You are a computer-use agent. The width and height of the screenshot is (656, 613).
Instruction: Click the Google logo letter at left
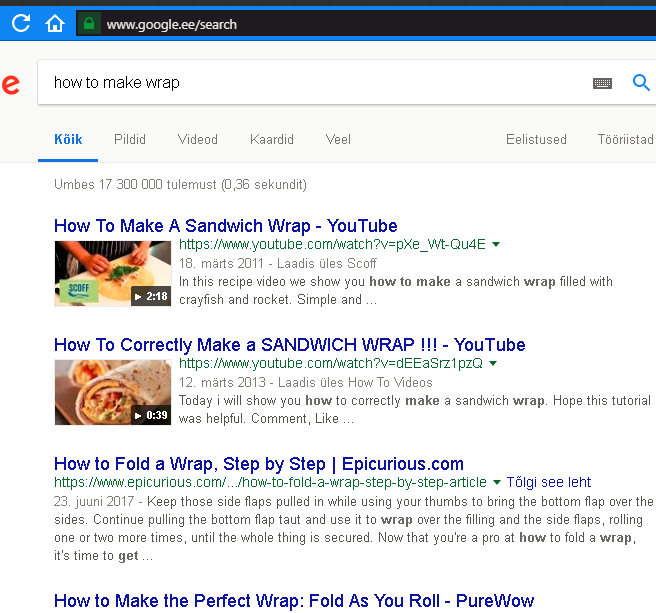tap(10, 85)
